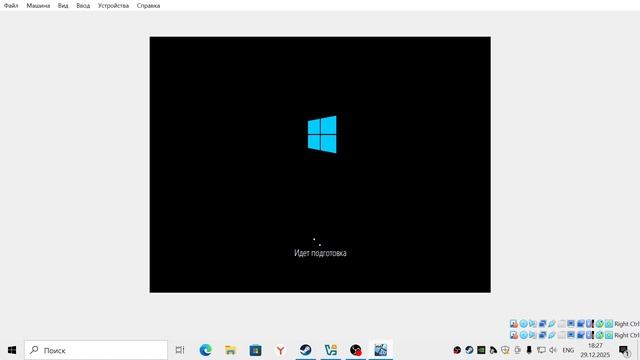Image resolution: width=640 pixels, height=360 pixels.
Task: Click the Идет подготовка text in VM screen
Action: (x=320, y=253)
